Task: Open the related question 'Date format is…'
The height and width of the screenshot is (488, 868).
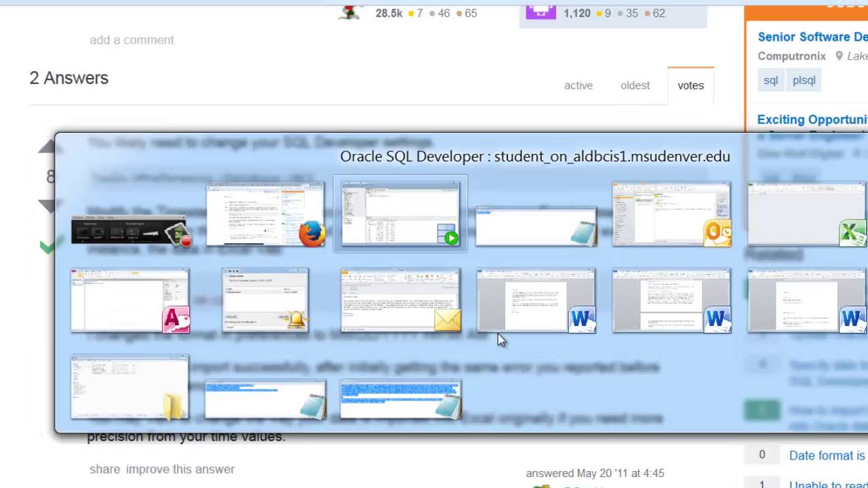Action: 827,455
